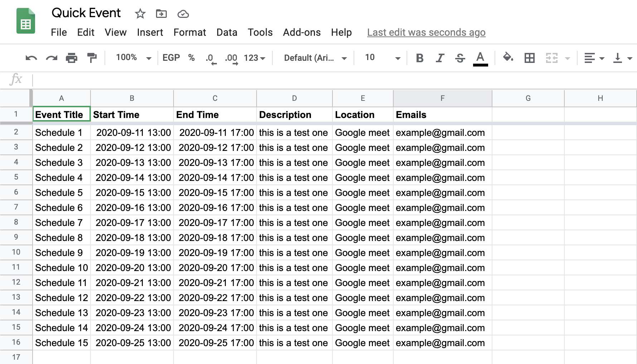Open the number format 123 dropdown
The image size is (637, 364).
pyautogui.click(x=254, y=58)
